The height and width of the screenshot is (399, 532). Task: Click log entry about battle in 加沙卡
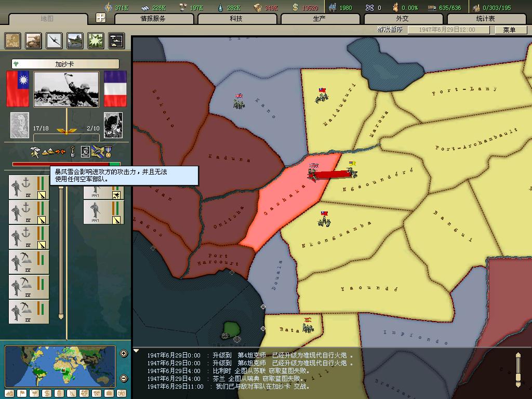tap(228, 387)
